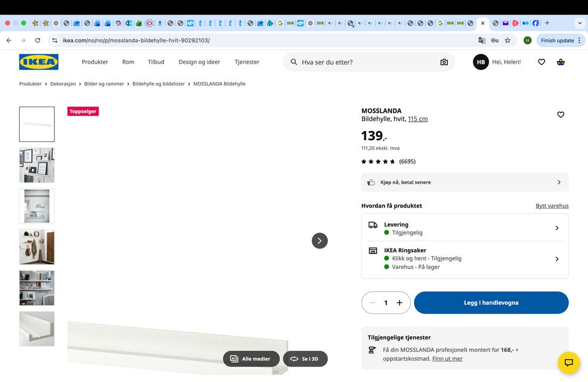Select the shelf close-up thumbnail
The width and height of the screenshot is (588, 382).
[37, 329]
